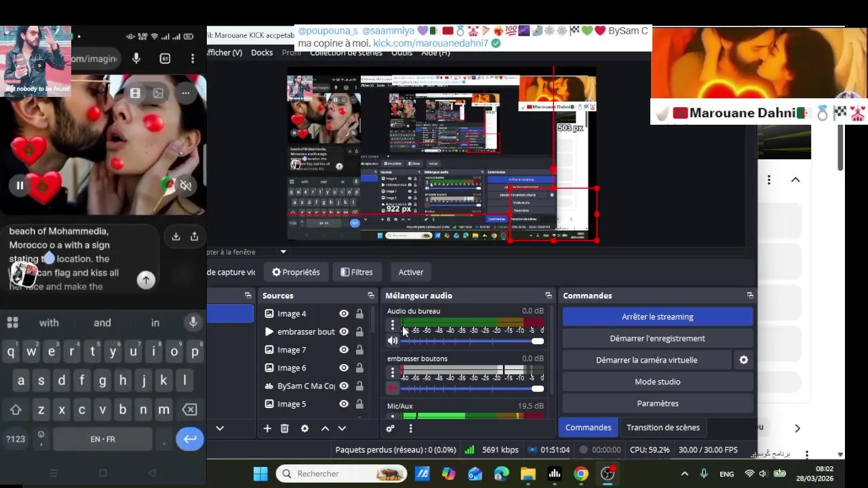Tap phone microphone icon in address bar
This screenshot has height=488, width=868.
(136, 58)
